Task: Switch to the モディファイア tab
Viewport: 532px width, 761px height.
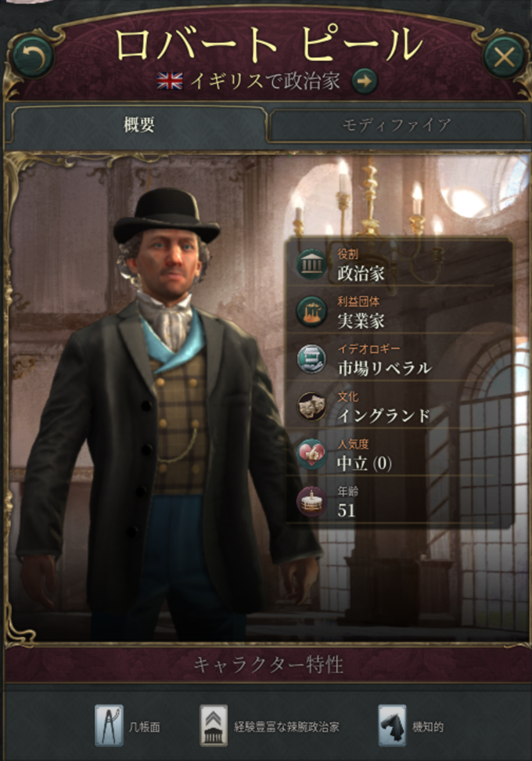Action: [397, 125]
